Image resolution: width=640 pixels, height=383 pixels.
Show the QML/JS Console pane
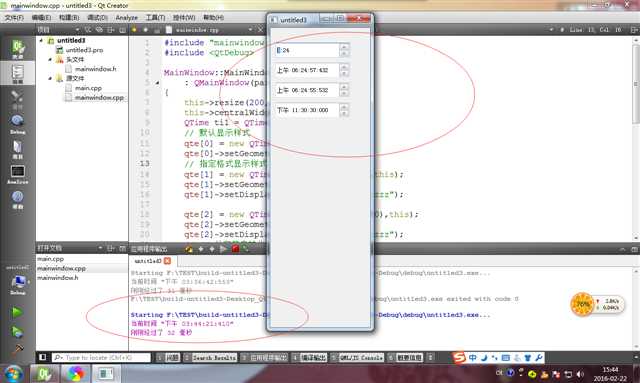357,358
